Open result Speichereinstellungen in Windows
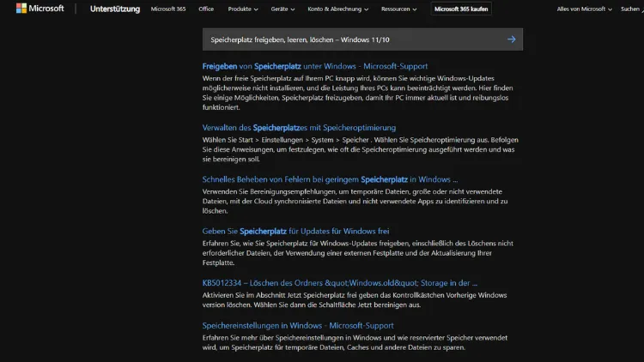This screenshot has height=362, width=644. click(298, 325)
